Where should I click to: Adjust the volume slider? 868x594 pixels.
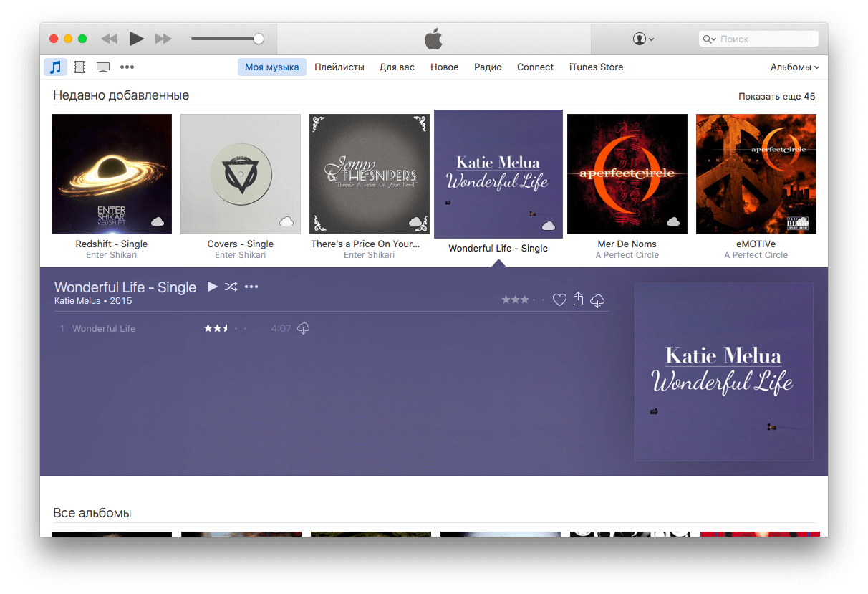pyautogui.click(x=227, y=39)
